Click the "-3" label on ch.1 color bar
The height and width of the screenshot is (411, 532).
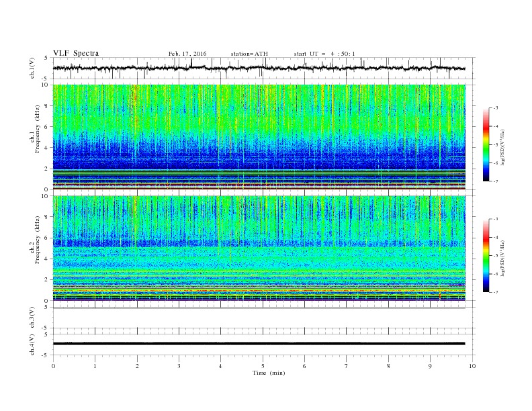(x=496, y=108)
